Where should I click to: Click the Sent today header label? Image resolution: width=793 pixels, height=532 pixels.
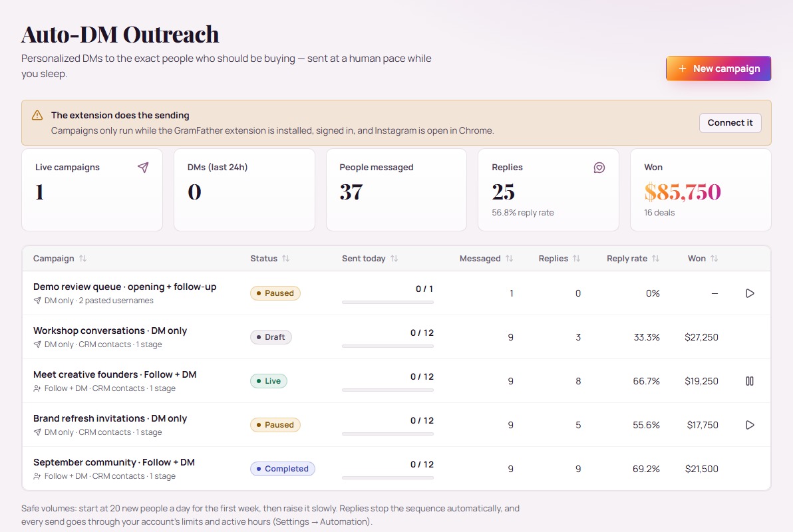364,259
